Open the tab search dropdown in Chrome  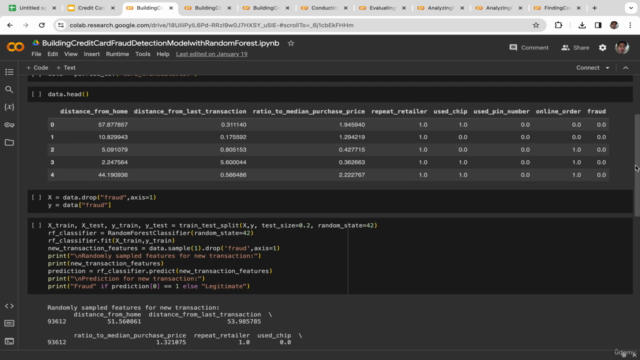pyautogui.click(x=631, y=8)
